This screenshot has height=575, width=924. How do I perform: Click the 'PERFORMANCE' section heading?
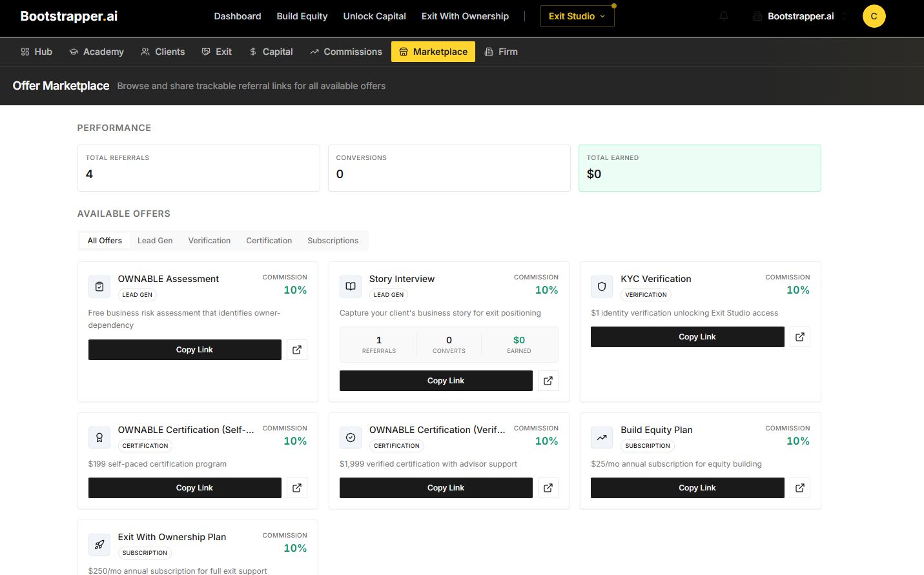(x=114, y=128)
